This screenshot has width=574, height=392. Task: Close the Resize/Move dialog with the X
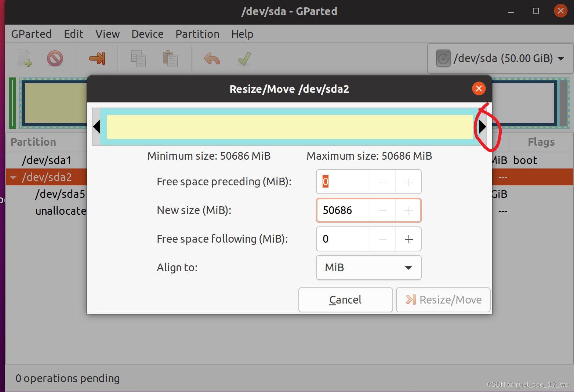479,88
